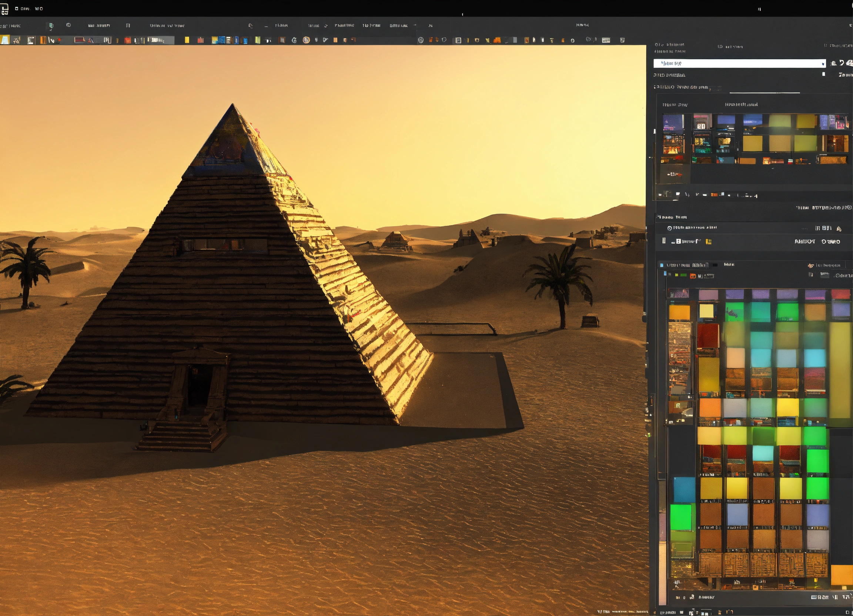
Task: Click the blue grid icon in the toolbar
Action: point(221,40)
